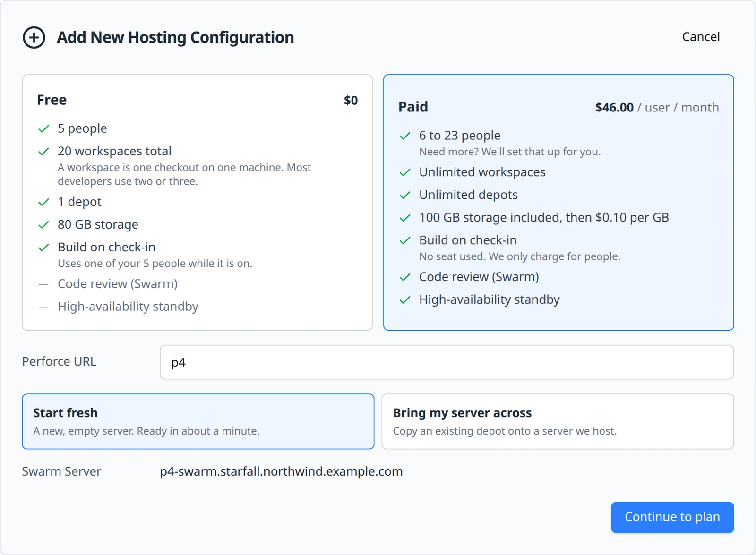Click checkmark beside Paid Code review (Swarm)
Image resolution: width=756 pixels, height=555 pixels.
[x=405, y=277]
